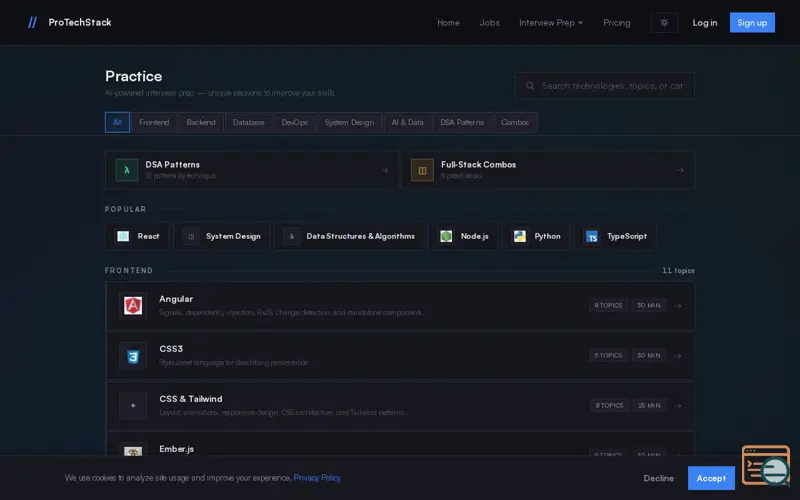
Task: Open the Angular topic row title
Action: point(176,299)
